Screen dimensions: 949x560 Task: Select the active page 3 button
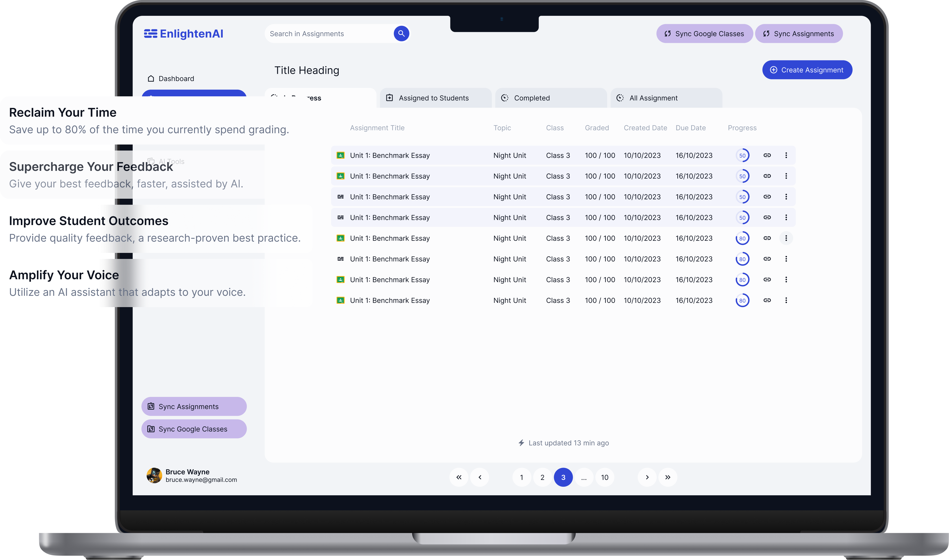(x=563, y=477)
